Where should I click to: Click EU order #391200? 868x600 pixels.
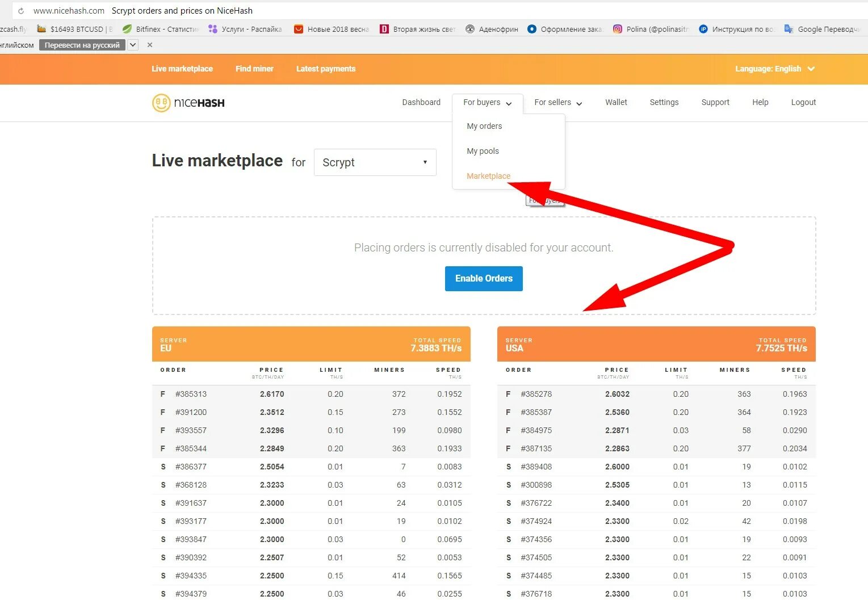[x=311, y=412]
